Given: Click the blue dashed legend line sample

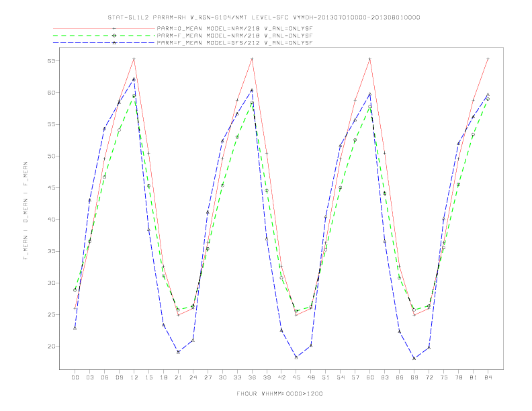Looking at the screenshot, I should click(104, 43).
